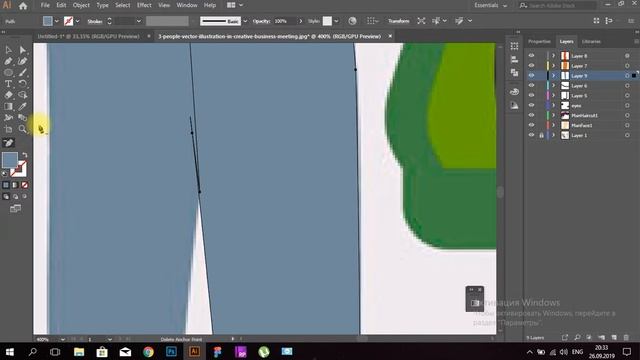
Task: Click the Style swatch in control bar
Action: 327,21
